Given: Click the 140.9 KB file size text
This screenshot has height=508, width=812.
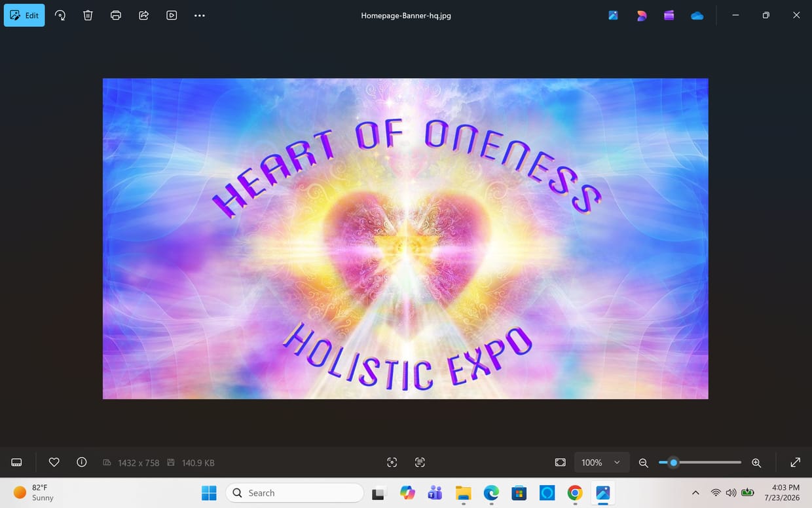Looking at the screenshot, I should point(198,463).
